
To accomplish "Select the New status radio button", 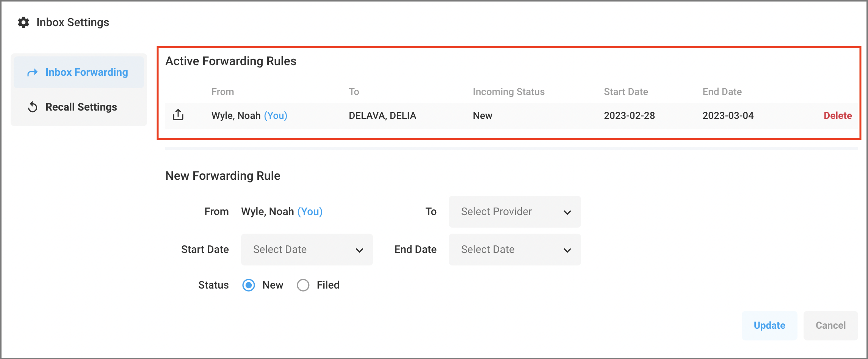I will pos(249,285).
